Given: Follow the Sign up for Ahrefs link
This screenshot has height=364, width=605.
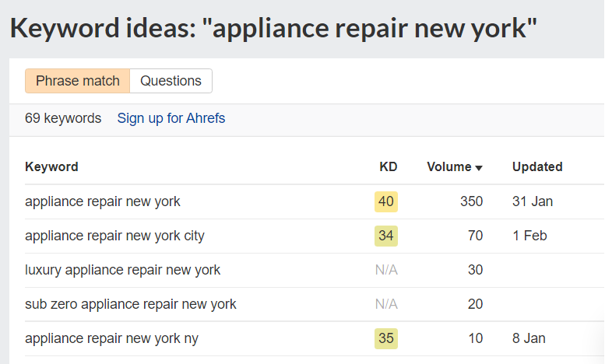Looking at the screenshot, I should 171,118.
